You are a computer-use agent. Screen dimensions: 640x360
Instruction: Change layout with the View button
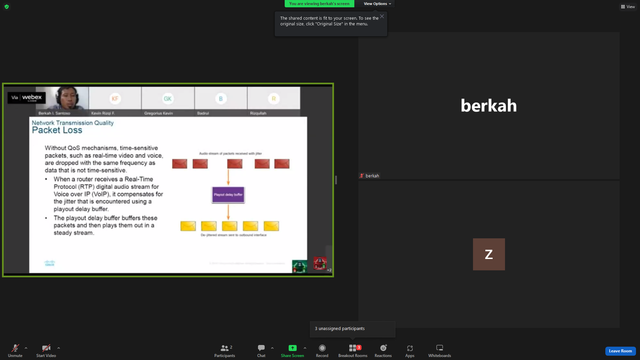(x=628, y=7)
